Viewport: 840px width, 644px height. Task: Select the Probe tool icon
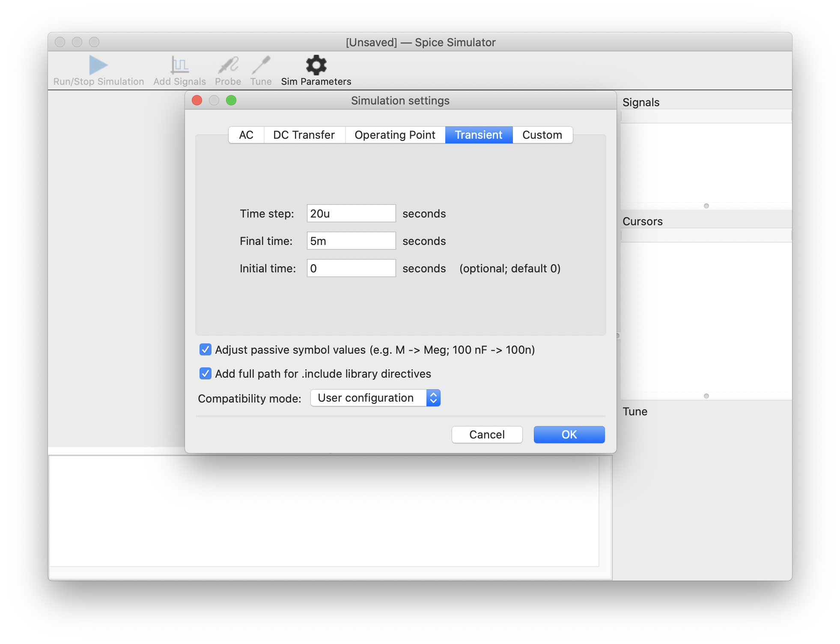(228, 65)
